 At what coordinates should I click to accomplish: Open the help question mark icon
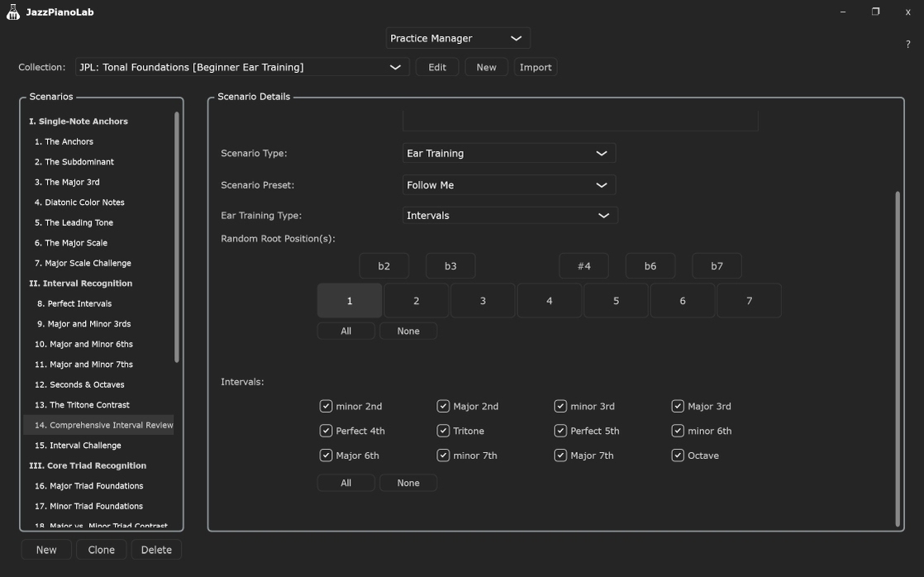click(x=907, y=44)
